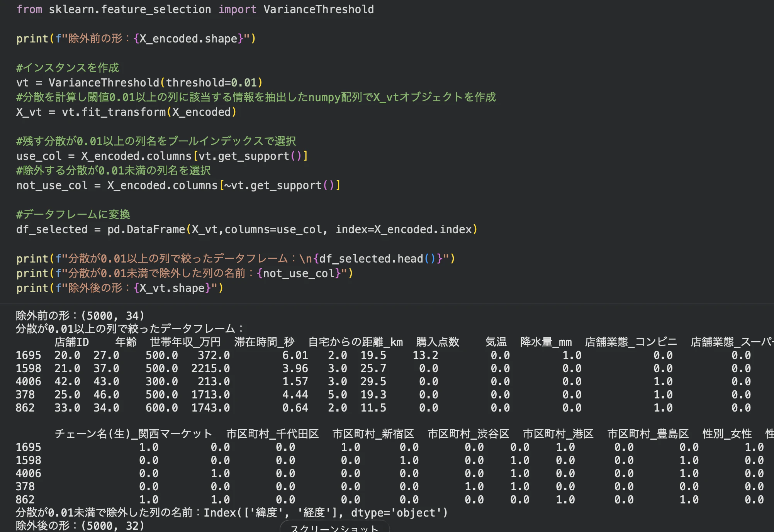
Task: Click the row index 1695 in the dataframe output
Action: point(29,355)
